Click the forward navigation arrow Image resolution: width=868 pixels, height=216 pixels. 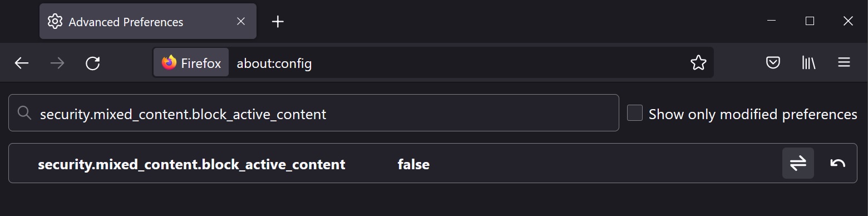tap(57, 63)
